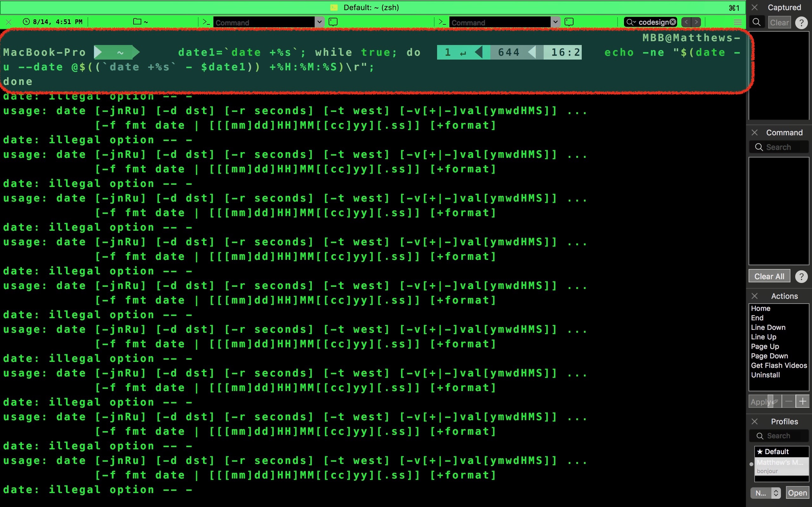812x507 pixels.
Task: Clear the codesign search text
Action: [673, 22]
